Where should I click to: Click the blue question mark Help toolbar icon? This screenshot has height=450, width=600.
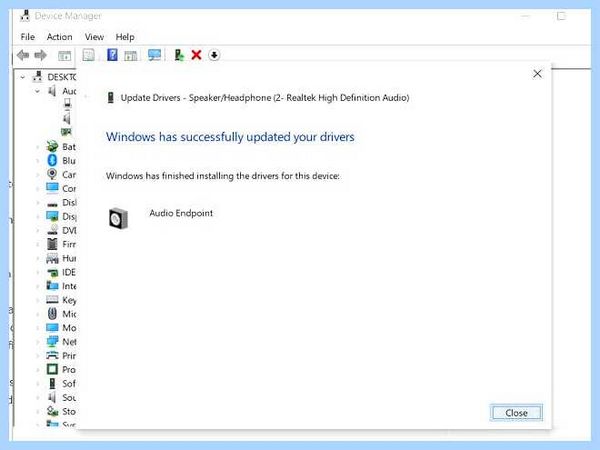[x=112, y=55]
